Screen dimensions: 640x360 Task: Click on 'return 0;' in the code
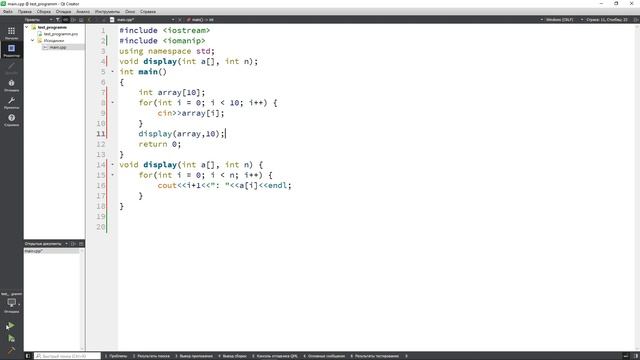160,144
